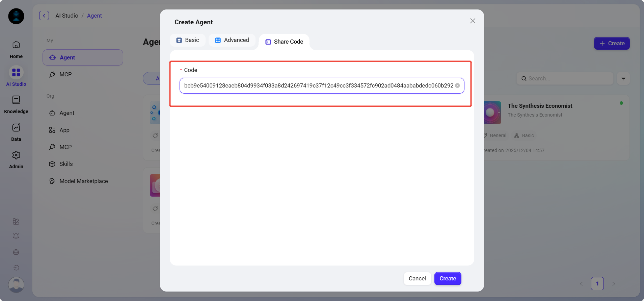Confirm with the dialog's Create button
Viewport: 644px width, 301px height.
point(448,279)
